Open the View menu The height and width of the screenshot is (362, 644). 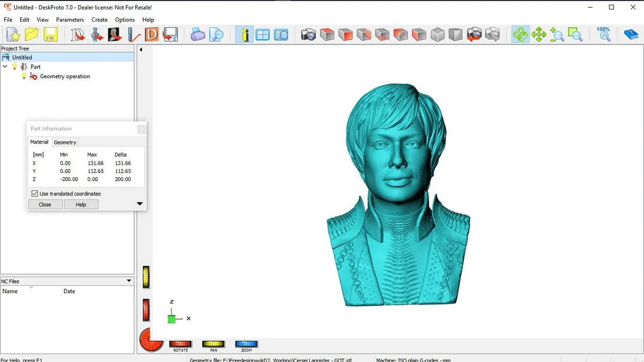pos(42,20)
